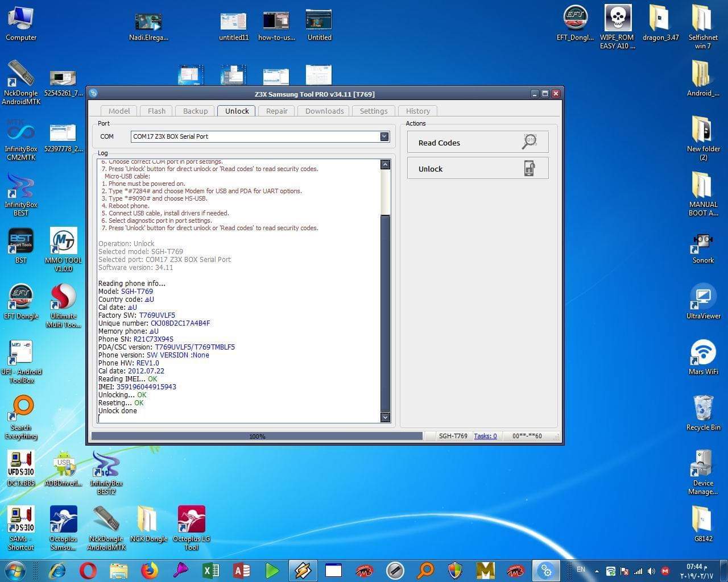Image resolution: width=728 pixels, height=582 pixels.
Task: View the History tab
Action: (418, 111)
